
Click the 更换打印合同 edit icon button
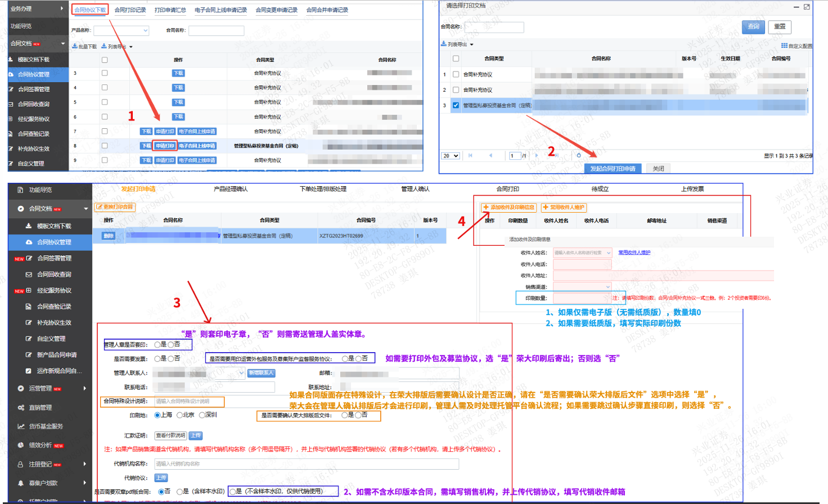tap(100, 207)
